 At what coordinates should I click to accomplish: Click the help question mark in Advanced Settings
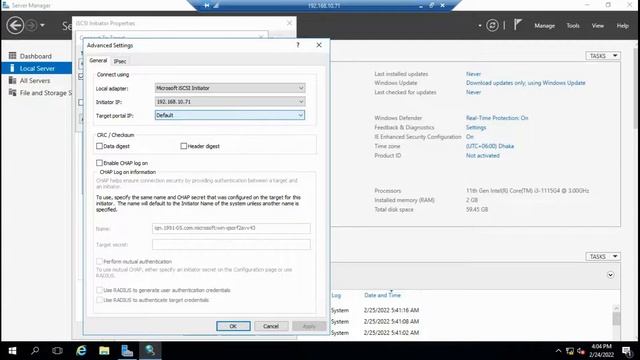click(298, 45)
